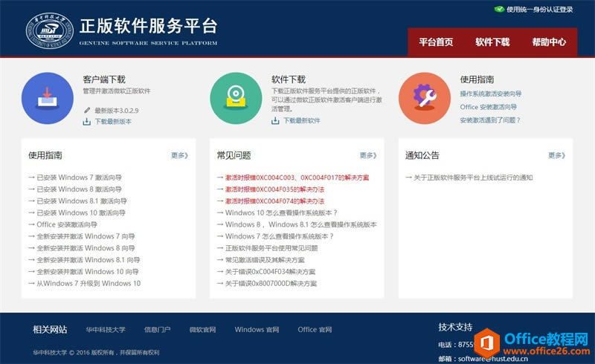Open 从Windows 7 升级到 Windows 10
Viewport: 595px width, 364px height.
[x=89, y=283]
